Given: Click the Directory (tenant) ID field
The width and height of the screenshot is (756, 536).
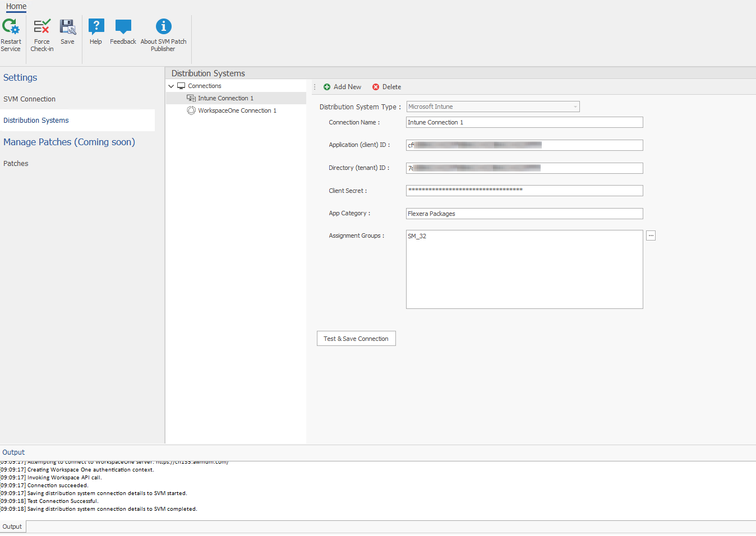Looking at the screenshot, I should 524,168.
